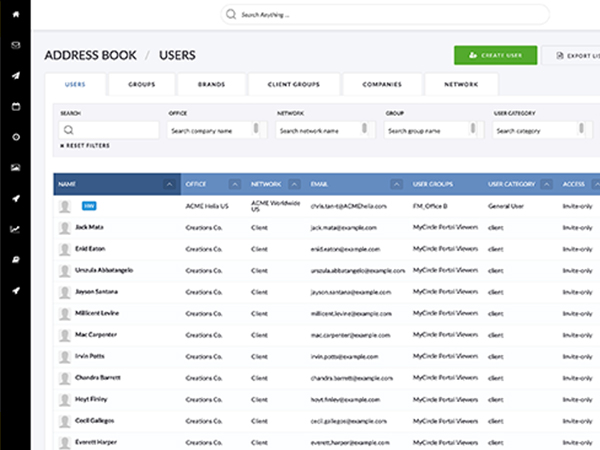The height and width of the screenshot is (450, 600).
Task: Click the Access column header
Action: click(x=574, y=184)
